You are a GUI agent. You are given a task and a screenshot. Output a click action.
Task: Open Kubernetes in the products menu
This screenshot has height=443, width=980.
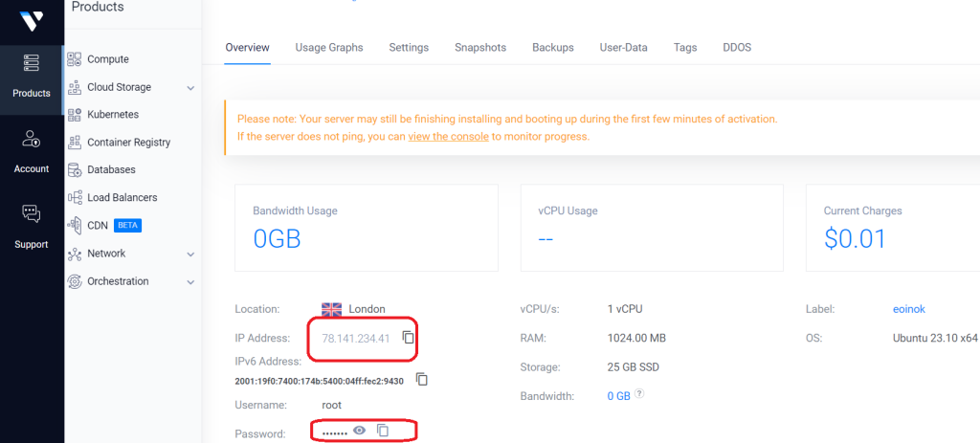[113, 115]
